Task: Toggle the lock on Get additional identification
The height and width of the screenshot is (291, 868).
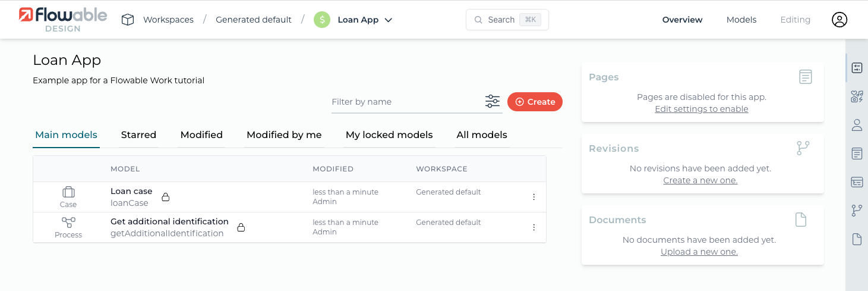Action: point(241,227)
